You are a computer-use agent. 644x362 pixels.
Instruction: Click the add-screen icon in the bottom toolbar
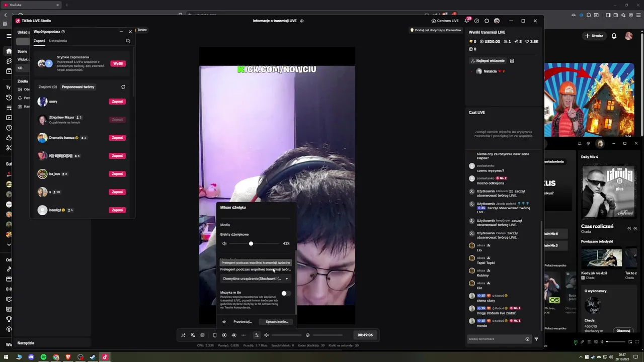(x=193, y=335)
